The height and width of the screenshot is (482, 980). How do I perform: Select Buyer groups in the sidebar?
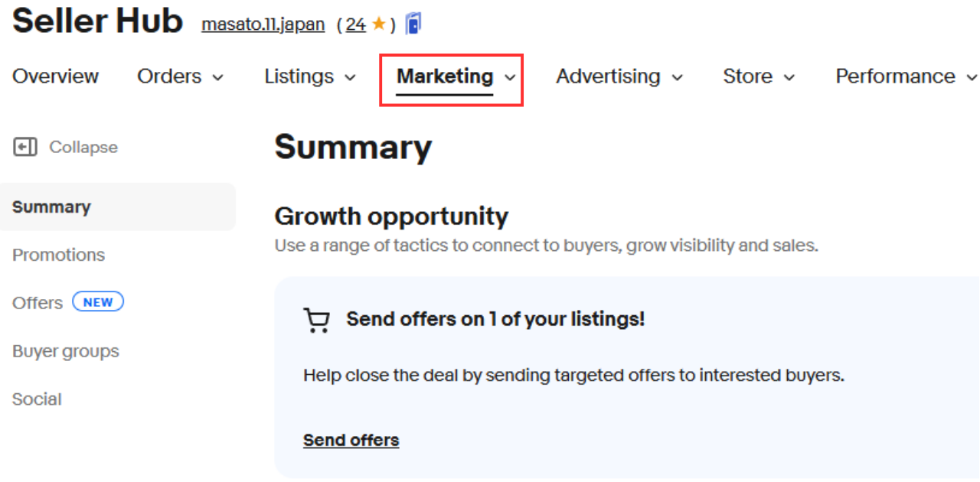[x=66, y=351]
